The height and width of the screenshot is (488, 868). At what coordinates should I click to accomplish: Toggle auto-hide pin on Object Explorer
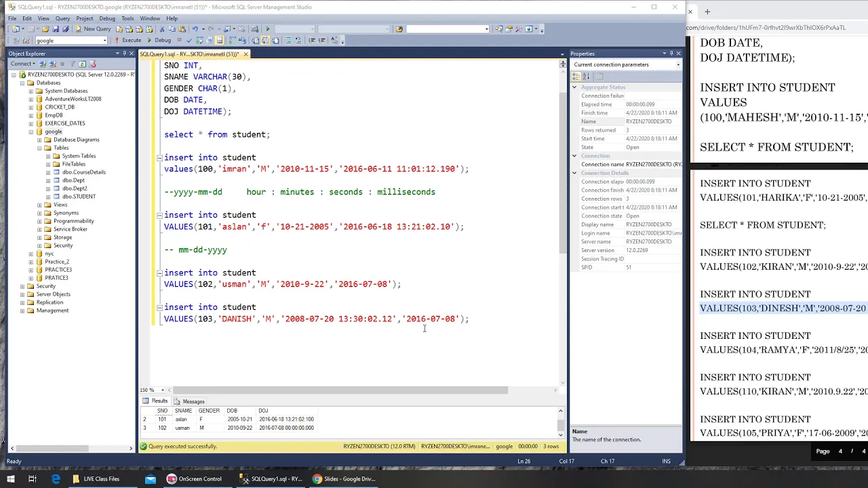tap(124, 54)
